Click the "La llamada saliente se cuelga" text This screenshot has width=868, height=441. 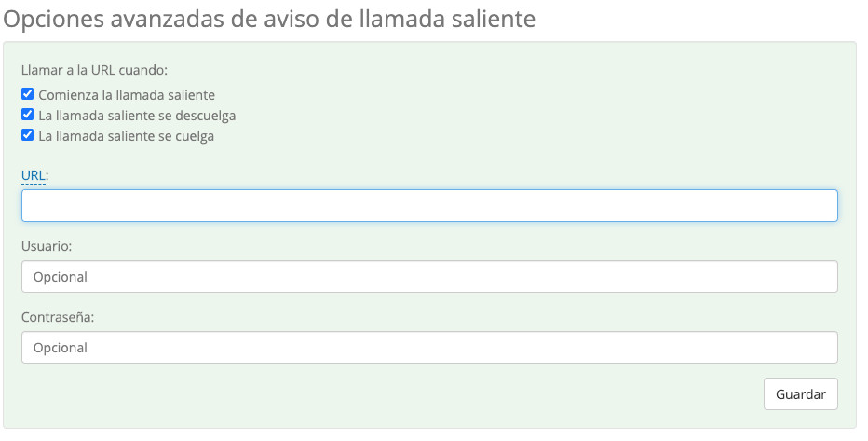[126, 136]
